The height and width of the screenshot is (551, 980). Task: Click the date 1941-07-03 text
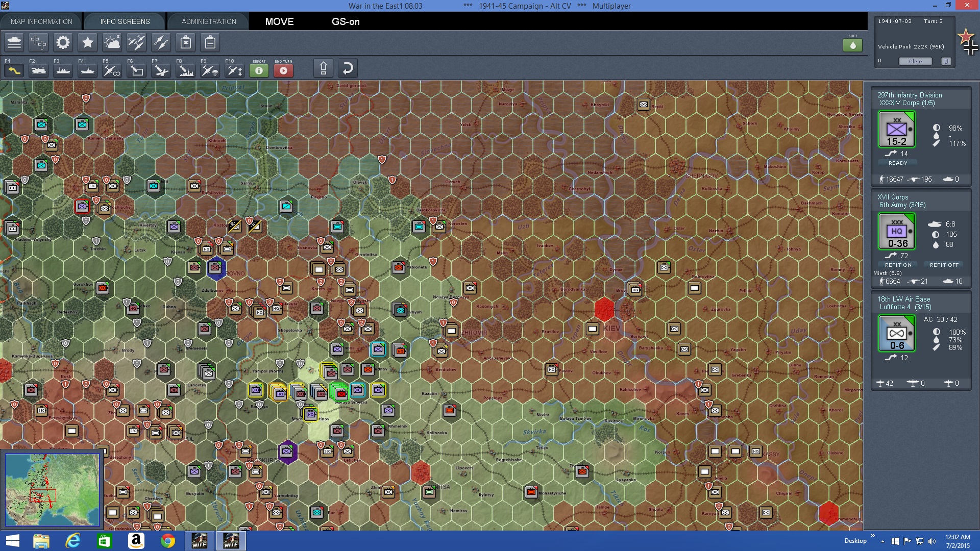pos(894,21)
